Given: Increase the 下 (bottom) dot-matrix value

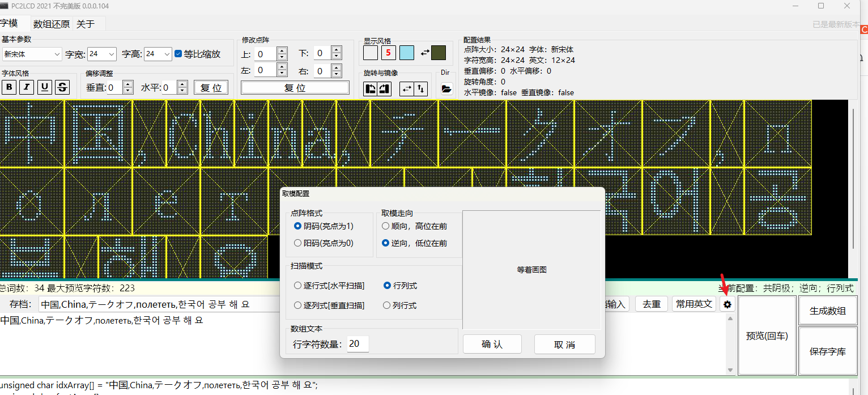Looking at the screenshot, I should pos(337,50).
